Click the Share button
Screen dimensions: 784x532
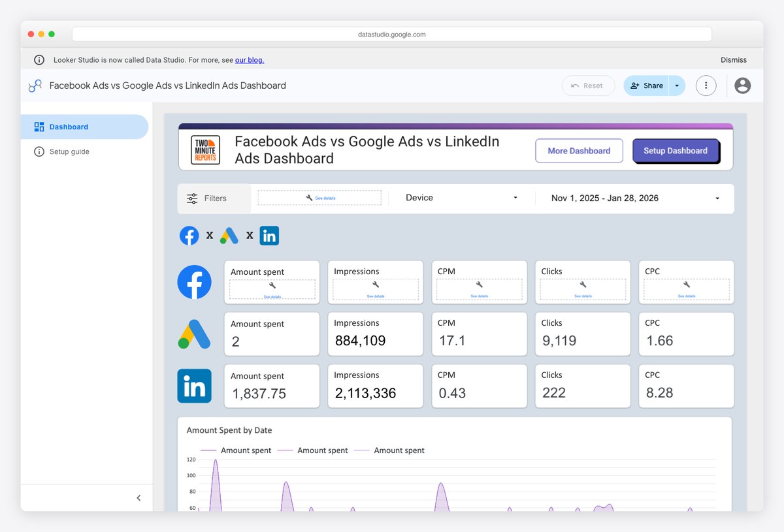pyautogui.click(x=646, y=86)
